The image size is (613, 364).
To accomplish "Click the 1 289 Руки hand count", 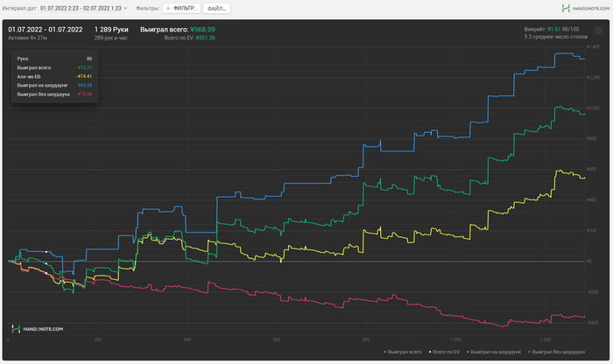I will tap(111, 30).
